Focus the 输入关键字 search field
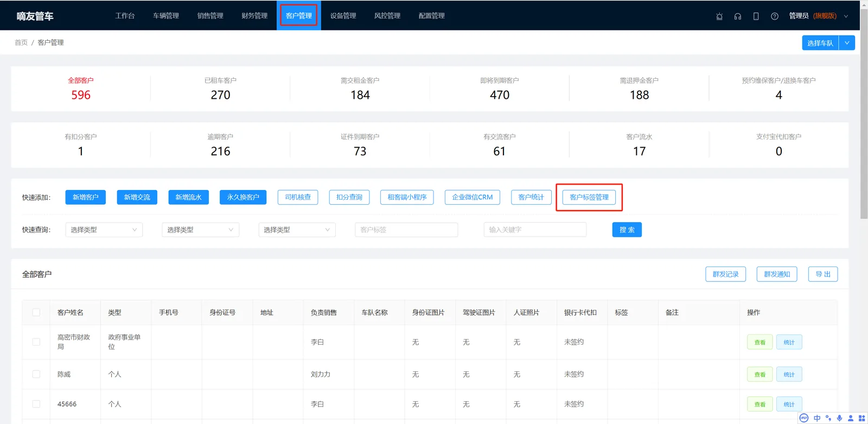This screenshot has height=424, width=868. coord(535,230)
